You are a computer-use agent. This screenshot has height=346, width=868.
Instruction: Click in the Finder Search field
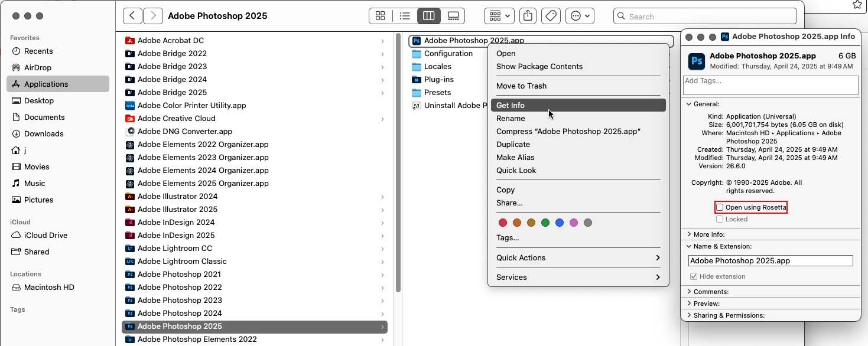705,17
